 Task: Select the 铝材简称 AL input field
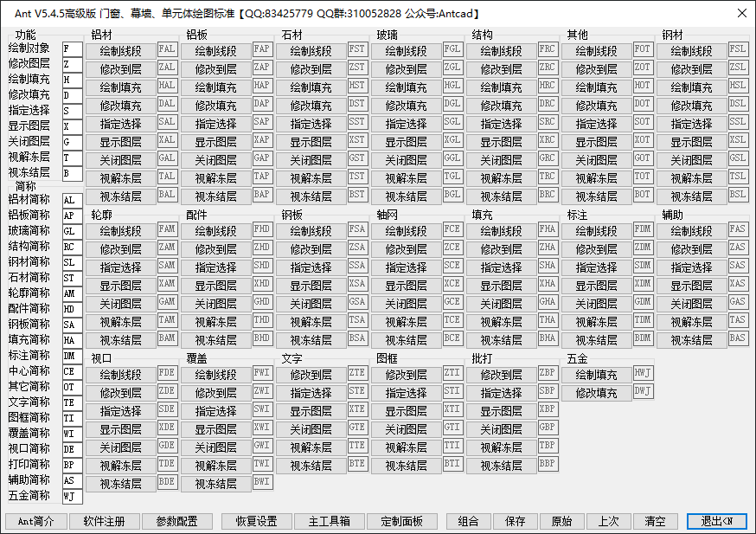coord(73,200)
